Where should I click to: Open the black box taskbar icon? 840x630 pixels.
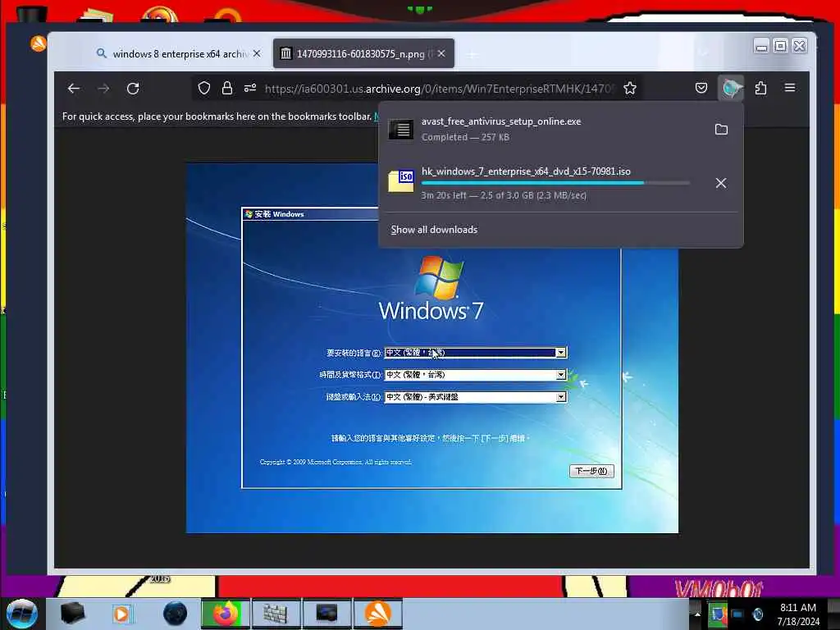tap(72, 614)
